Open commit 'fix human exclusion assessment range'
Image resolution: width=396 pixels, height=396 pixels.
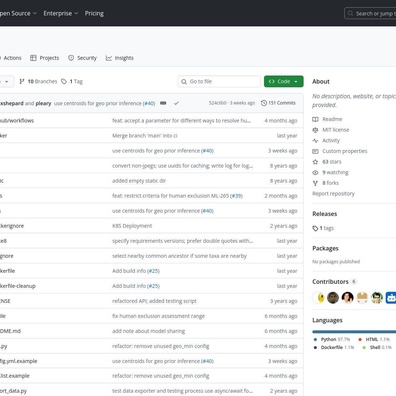(158, 316)
